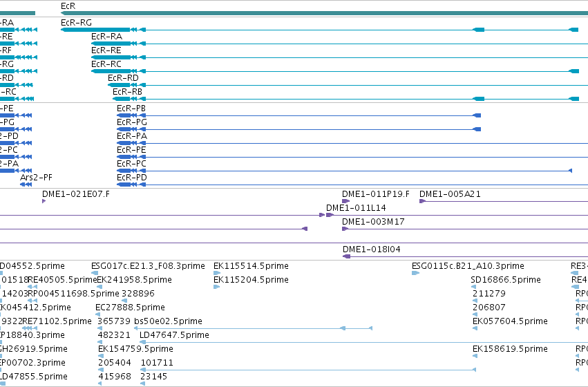Select the EK057604.5prime EST label
Screen dimensions: 588x387
tap(510, 322)
